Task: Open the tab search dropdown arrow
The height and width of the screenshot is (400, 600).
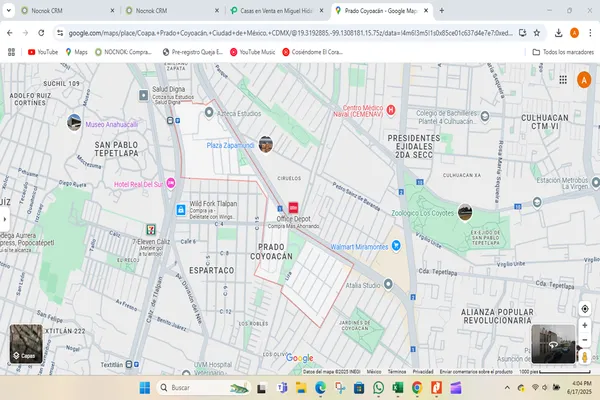Action: point(8,11)
